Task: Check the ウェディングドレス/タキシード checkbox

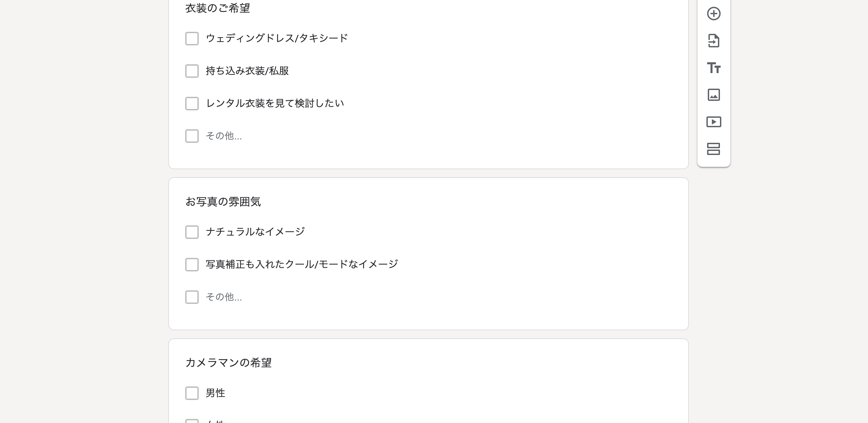Action: (x=192, y=39)
